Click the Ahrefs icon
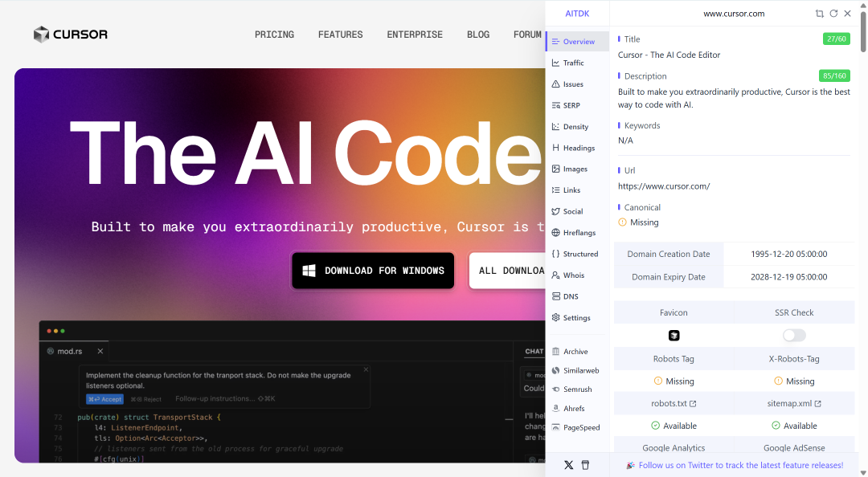The height and width of the screenshot is (477, 868). (x=556, y=409)
